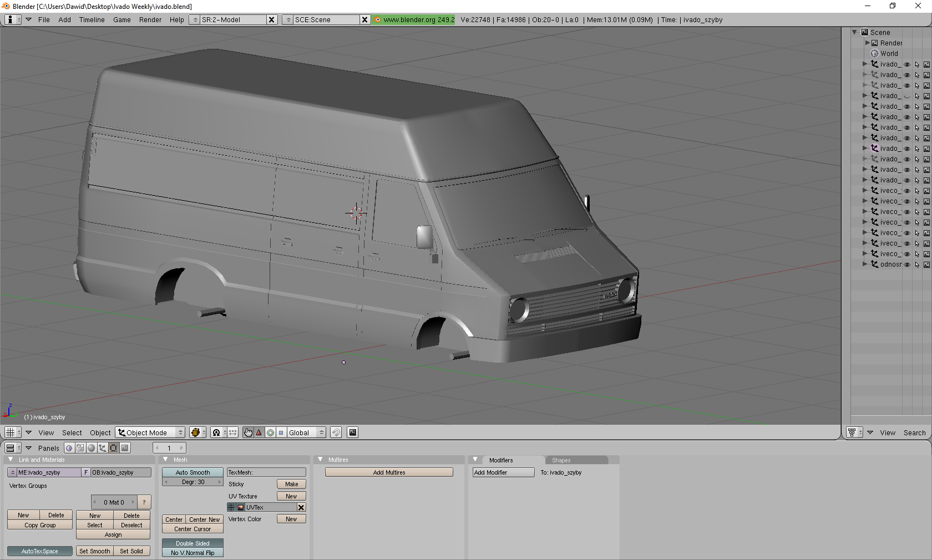Click the UVTex render image icon

241,507
